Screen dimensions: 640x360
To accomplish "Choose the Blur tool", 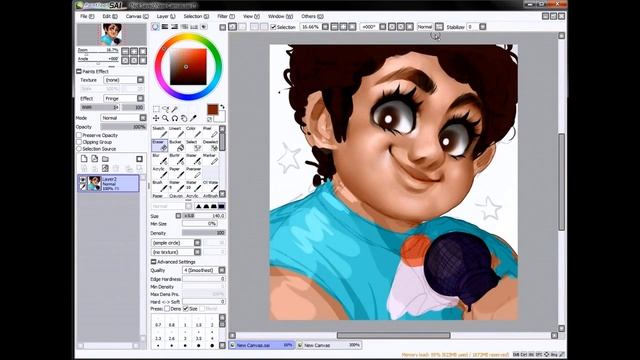I will click(160, 159).
